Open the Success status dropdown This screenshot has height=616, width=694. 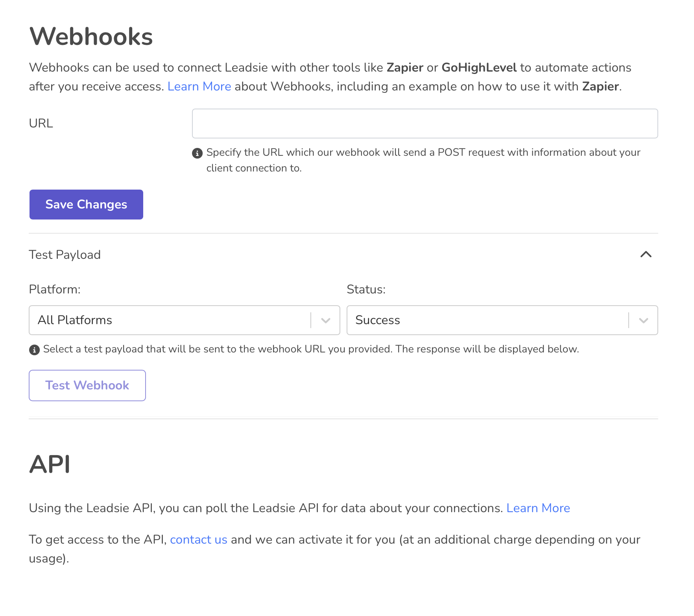(502, 320)
